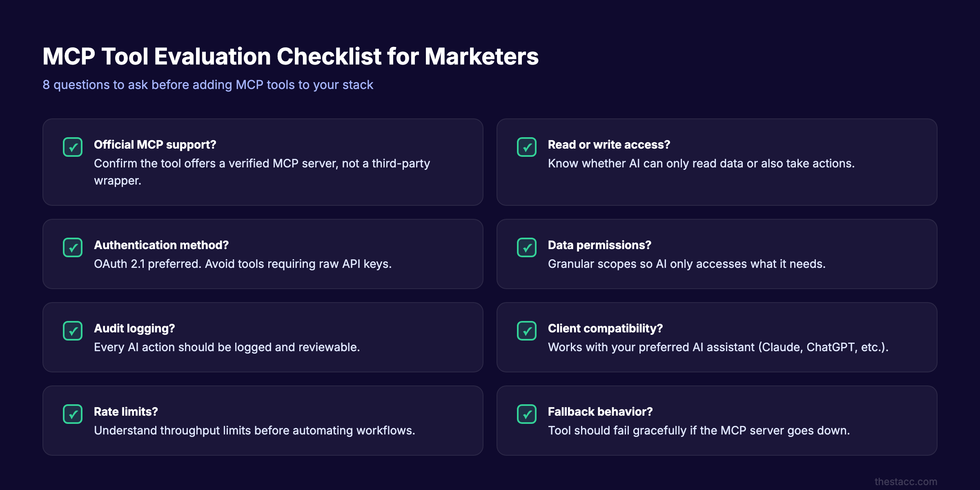Expand the Data permissions card
The width and height of the screenshot is (980, 490).
[x=717, y=254]
